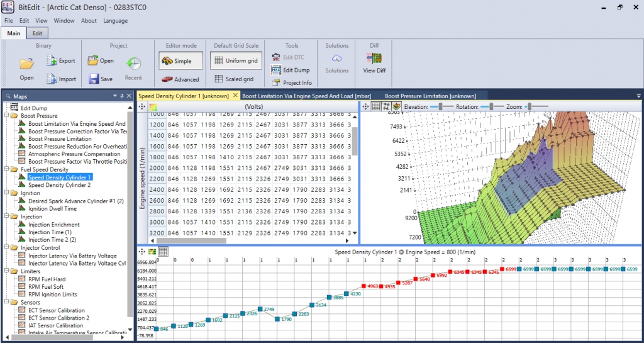Open the View menu

coord(42,21)
